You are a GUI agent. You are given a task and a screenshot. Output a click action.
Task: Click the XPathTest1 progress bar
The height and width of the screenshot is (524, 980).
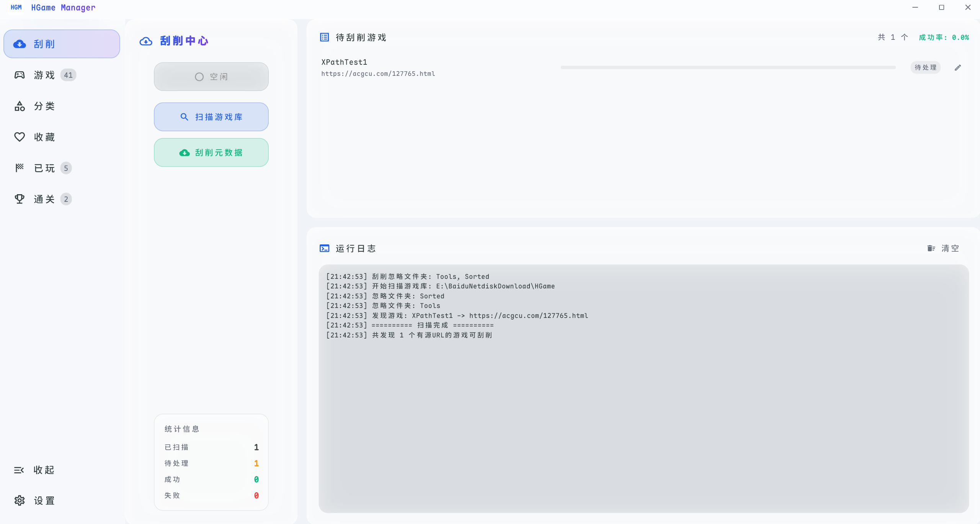click(728, 67)
